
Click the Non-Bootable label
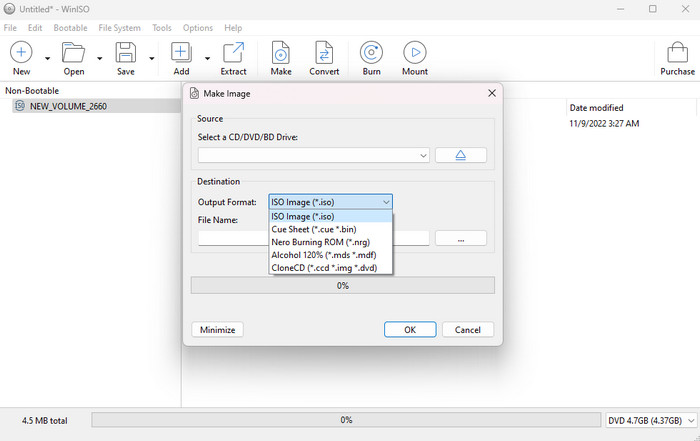pos(32,91)
